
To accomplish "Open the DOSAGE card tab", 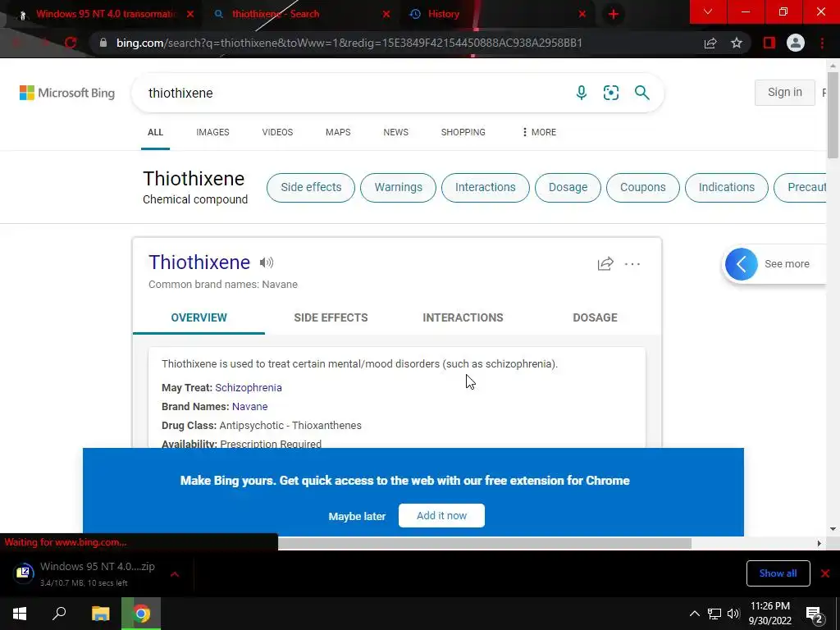I will coord(595,317).
